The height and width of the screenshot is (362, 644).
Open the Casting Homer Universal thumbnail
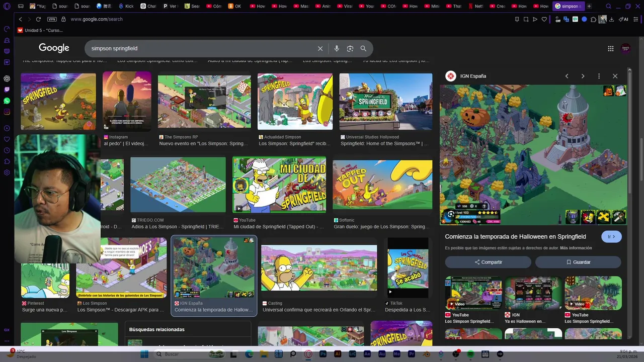tap(319, 267)
